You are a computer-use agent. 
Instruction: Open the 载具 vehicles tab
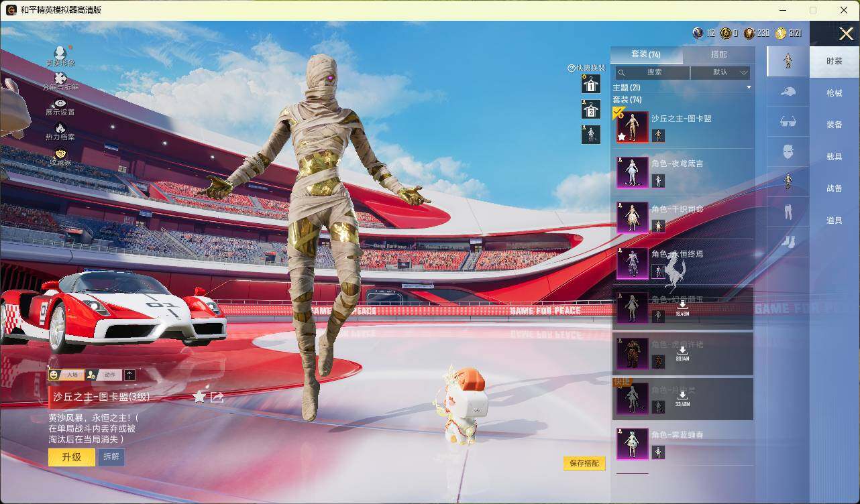835,157
